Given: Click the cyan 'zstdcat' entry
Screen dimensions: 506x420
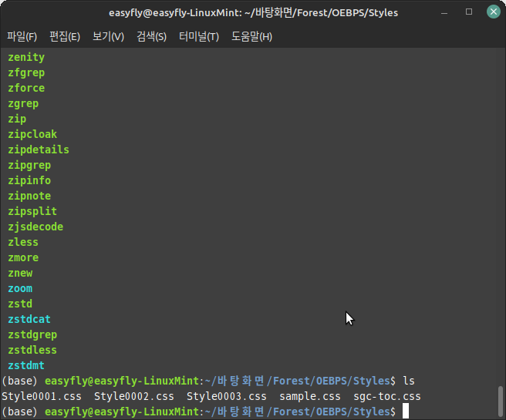Looking at the screenshot, I should point(29,320).
